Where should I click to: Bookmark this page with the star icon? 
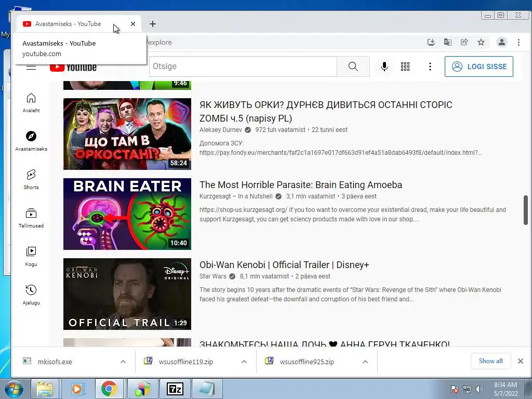[x=481, y=42]
